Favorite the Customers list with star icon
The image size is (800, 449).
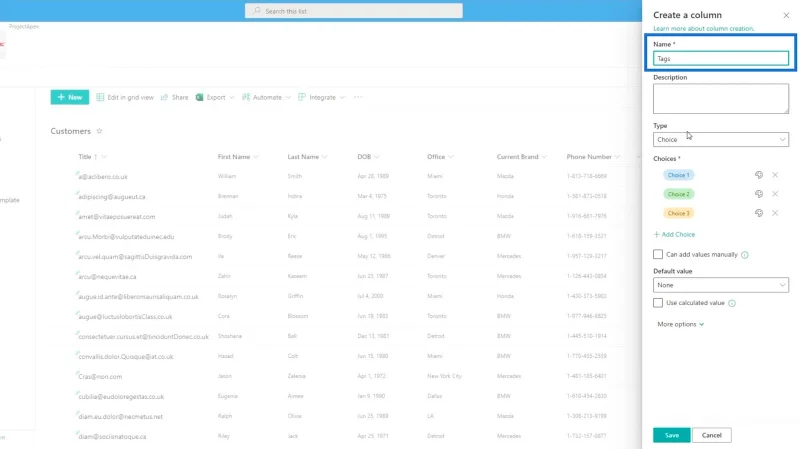99,131
